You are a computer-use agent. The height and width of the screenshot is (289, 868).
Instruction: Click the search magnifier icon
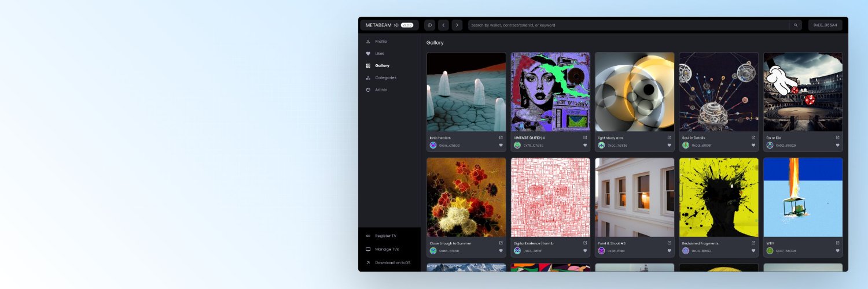point(796,25)
